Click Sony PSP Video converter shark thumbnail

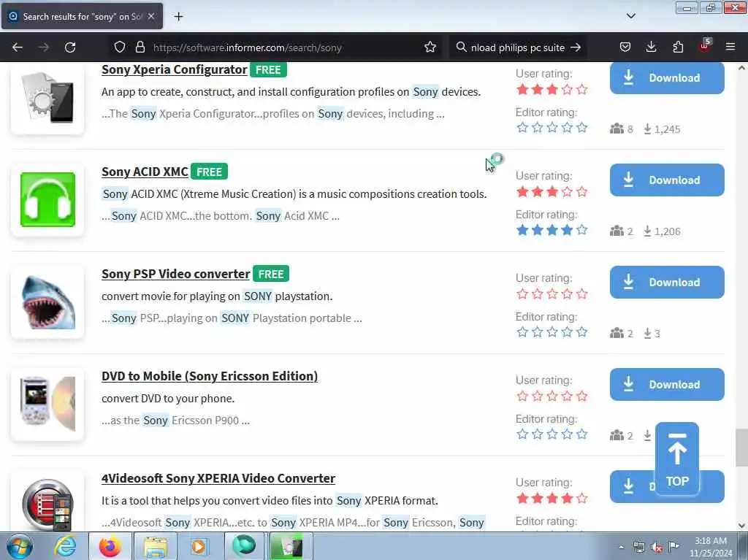pyautogui.click(x=47, y=302)
